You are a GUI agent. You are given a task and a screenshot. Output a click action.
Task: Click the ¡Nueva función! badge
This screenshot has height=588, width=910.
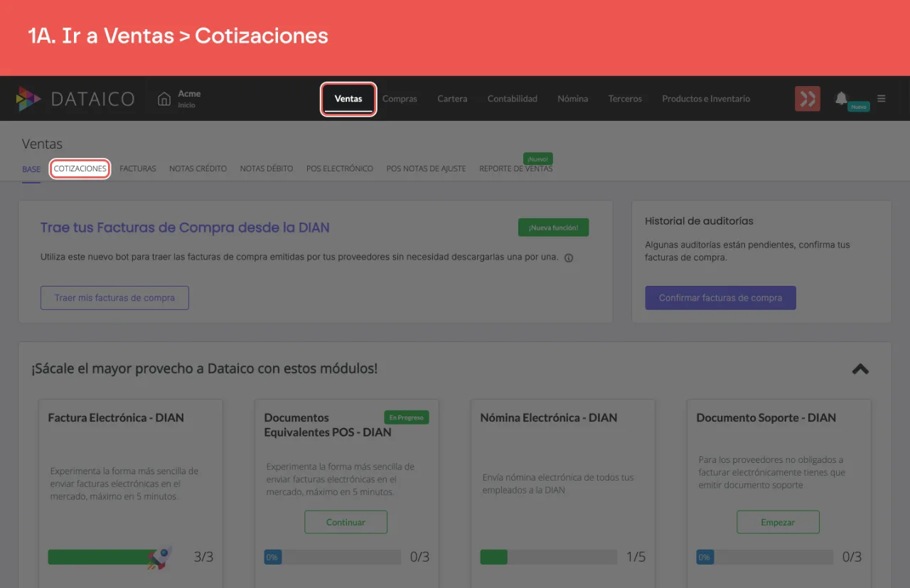pyautogui.click(x=553, y=228)
